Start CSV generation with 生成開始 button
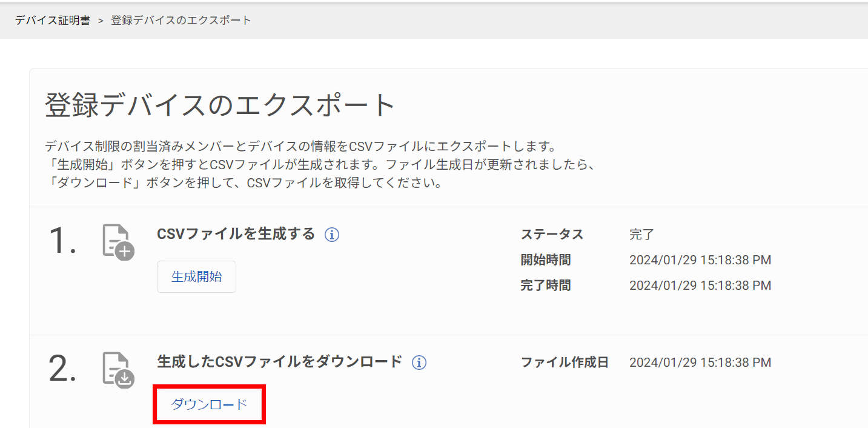Screen dimensions: 868x428 point(196,277)
